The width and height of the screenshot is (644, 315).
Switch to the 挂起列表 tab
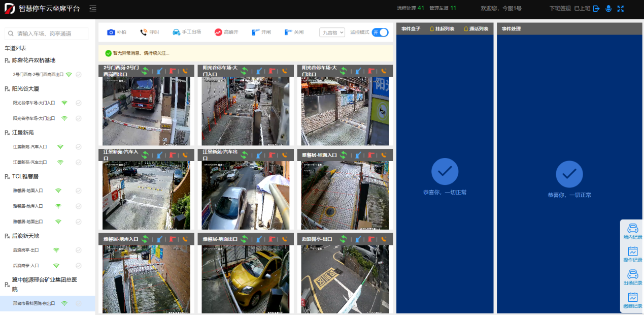pos(442,29)
